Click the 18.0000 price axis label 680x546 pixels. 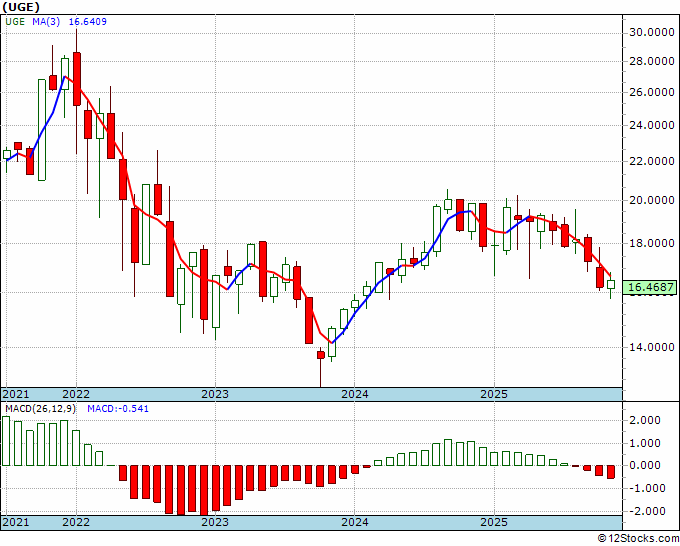[x=652, y=243]
